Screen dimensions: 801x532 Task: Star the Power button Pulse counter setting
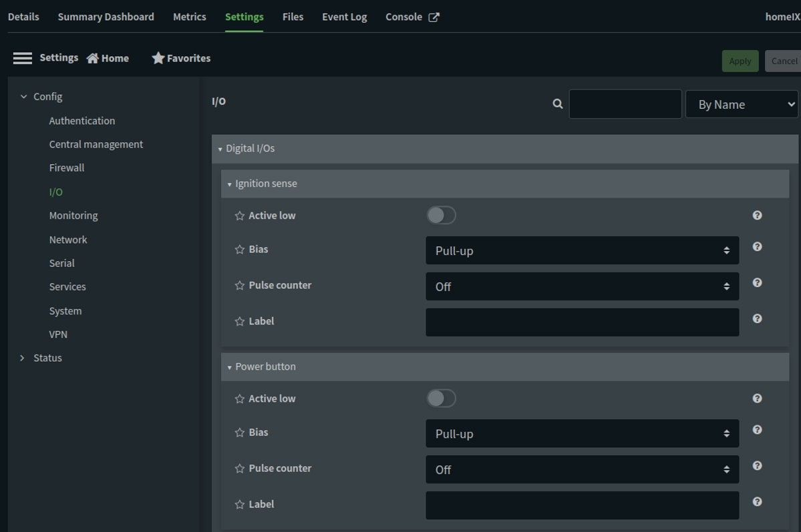pos(240,469)
